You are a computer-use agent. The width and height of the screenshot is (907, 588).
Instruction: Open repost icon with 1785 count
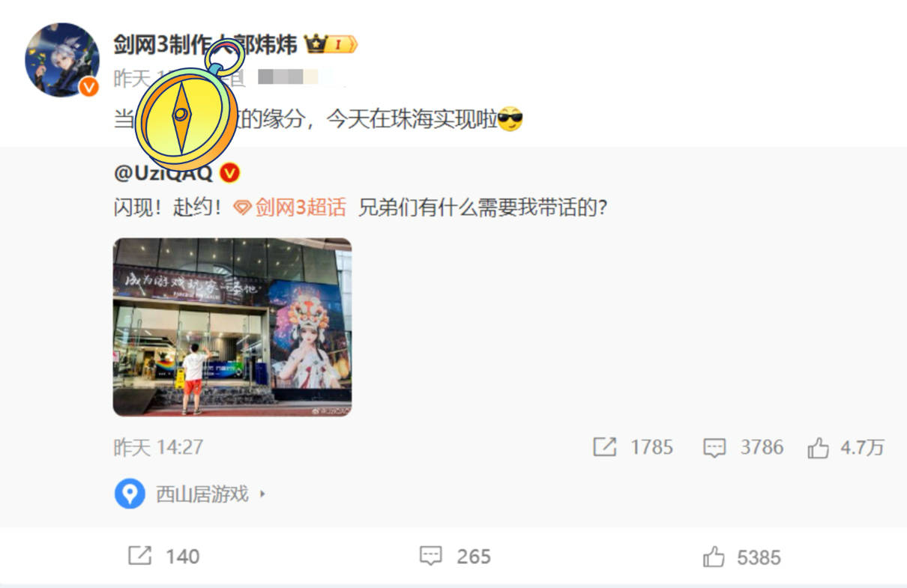pyautogui.click(x=604, y=447)
